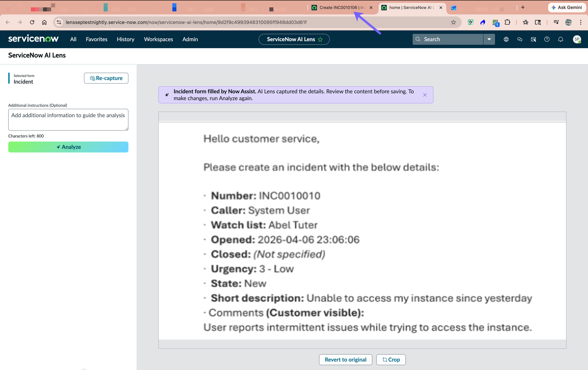Open the Admin menu
The width and height of the screenshot is (588, 370).
click(190, 39)
